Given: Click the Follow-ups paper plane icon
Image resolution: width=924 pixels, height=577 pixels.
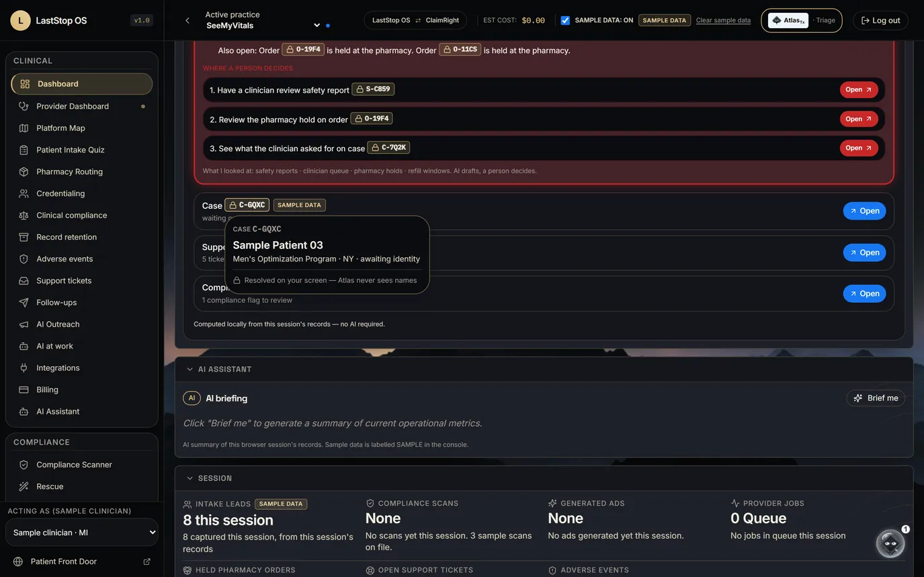Looking at the screenshot, I should tap(24, 303).
